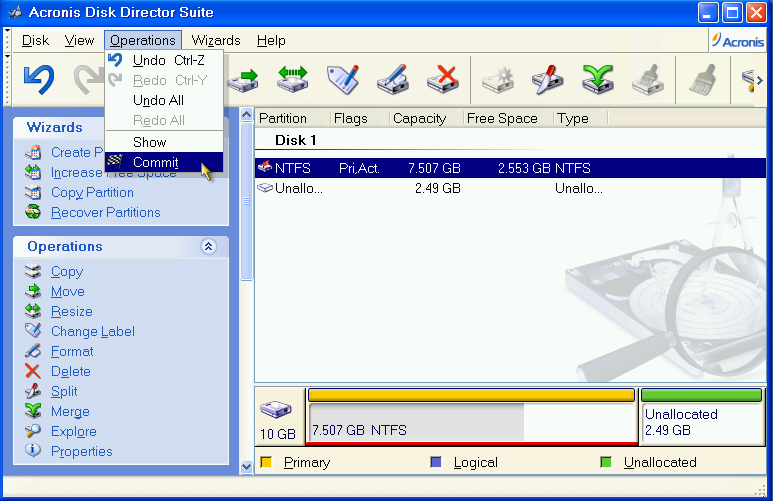Click the Change Label sidebar link
This screenshot has width=773, height=501.
[x=93, y=331]
